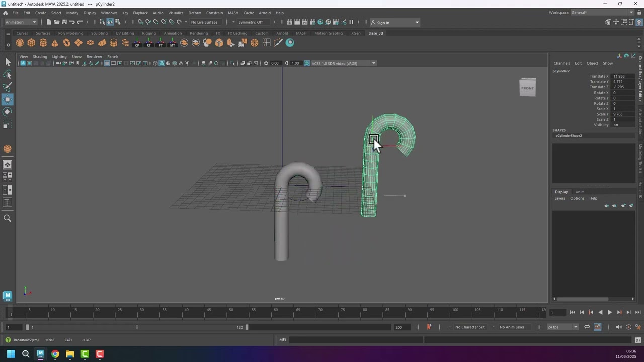644x362 pixels.
Task: Open the Sign In dropdown
Action: (x=394, y=22)
